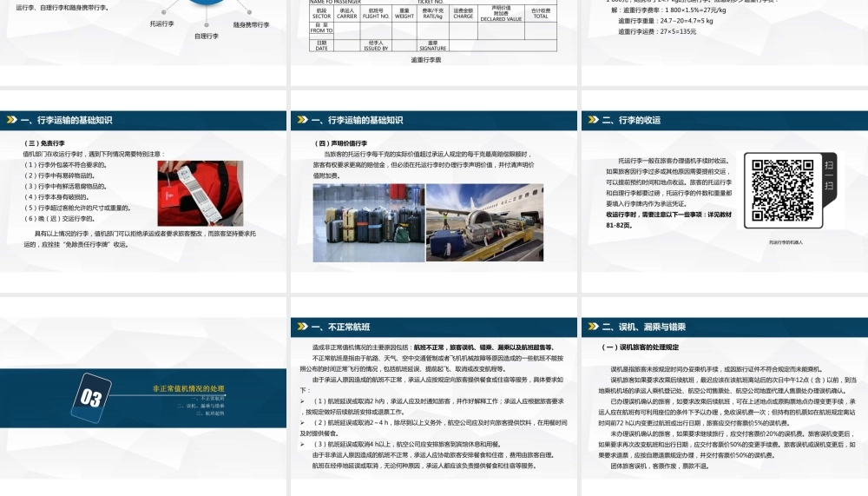Click the CARRIER column header in the table
868x496 pixels.
pos(347,13)
